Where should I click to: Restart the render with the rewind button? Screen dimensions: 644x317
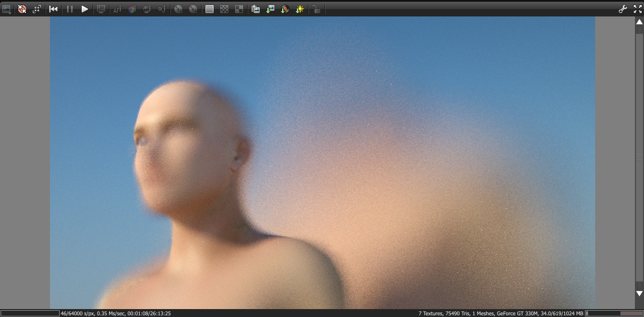[x=53, y=9]
